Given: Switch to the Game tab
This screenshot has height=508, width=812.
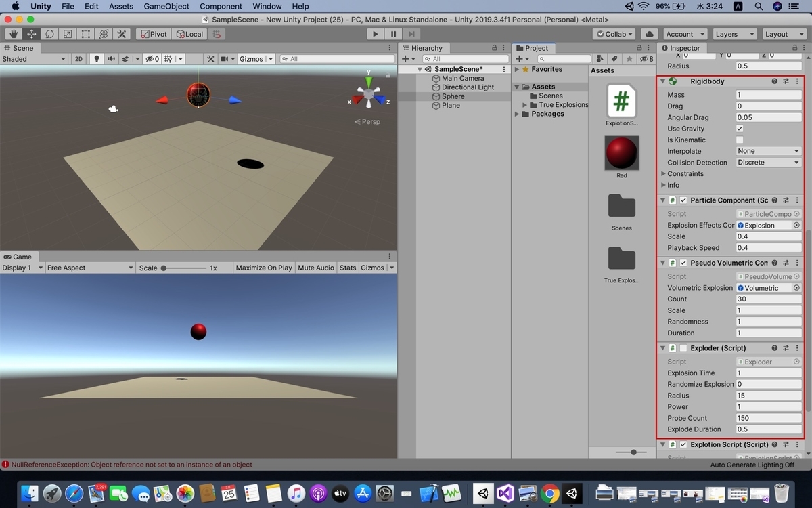Looking at the screenshot, I should pos(18,257).
